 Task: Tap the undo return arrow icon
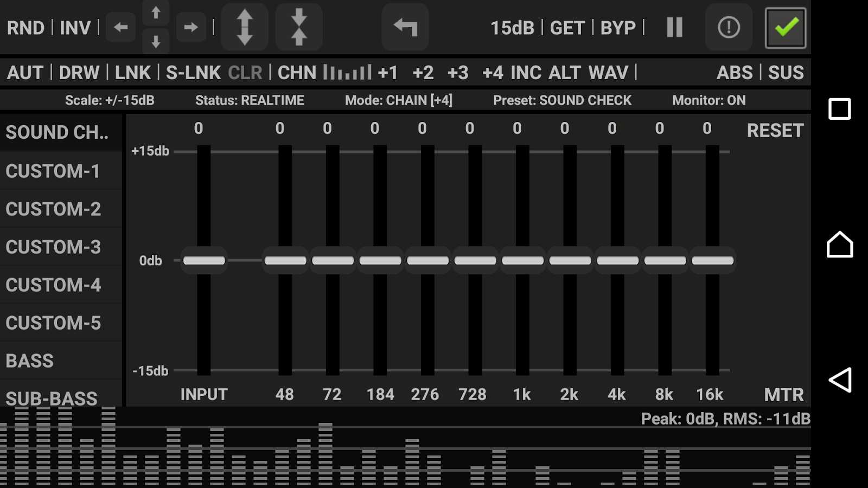pyautogui.click(x=405, y=27)
